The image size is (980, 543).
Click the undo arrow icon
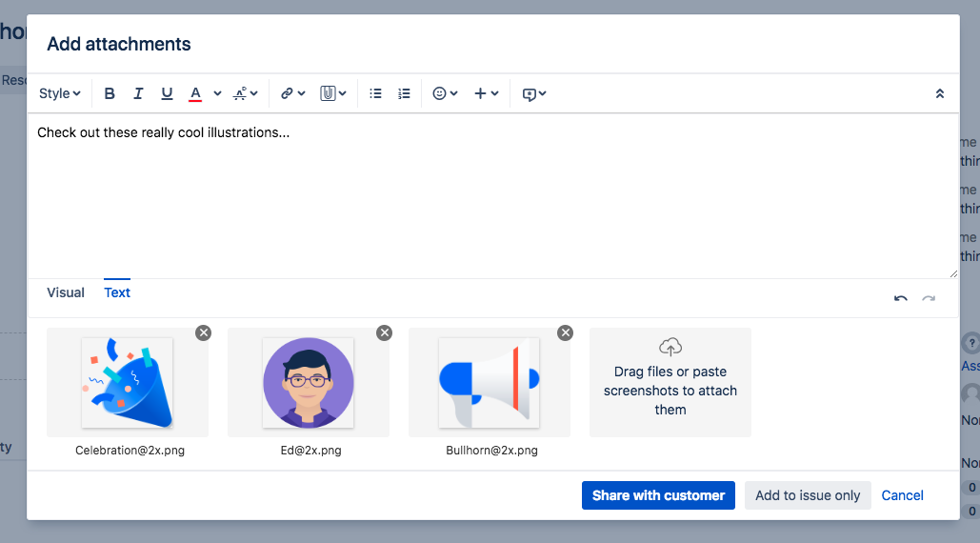(900, 299)
